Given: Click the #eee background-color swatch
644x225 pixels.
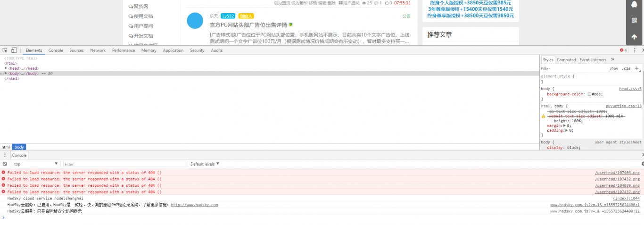Looking at the screenshot, I should [589, 94].
